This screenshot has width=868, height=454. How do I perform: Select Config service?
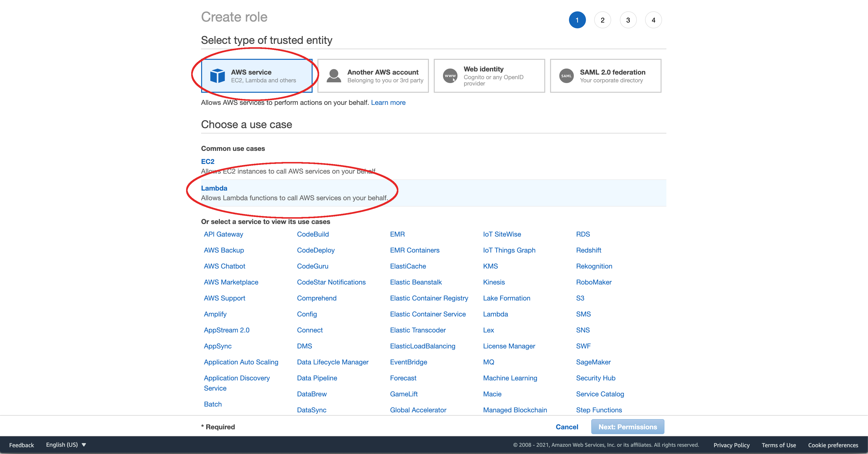307,314
